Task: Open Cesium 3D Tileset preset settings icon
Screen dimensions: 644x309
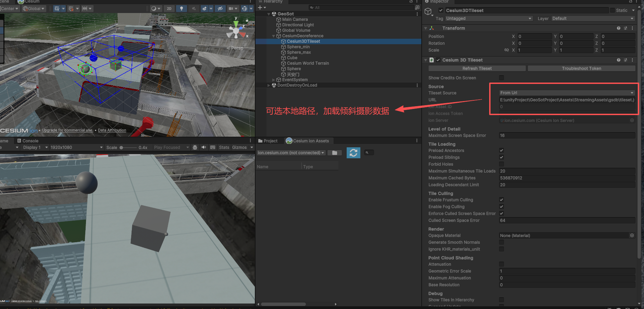Action: 626,60
